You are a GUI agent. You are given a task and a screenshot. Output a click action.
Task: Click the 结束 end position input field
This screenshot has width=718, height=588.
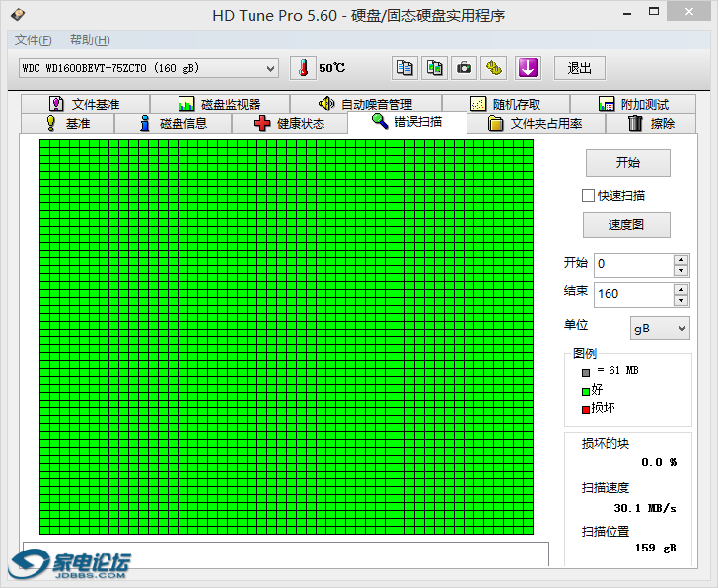634,294
